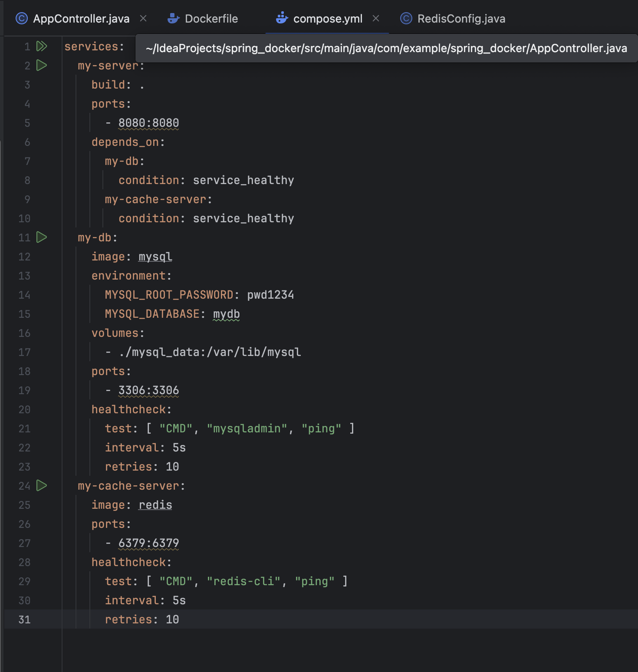Run all services via line 1 gutter icon
The width and height of the screenshot is (638, 672).
[41, 46]
